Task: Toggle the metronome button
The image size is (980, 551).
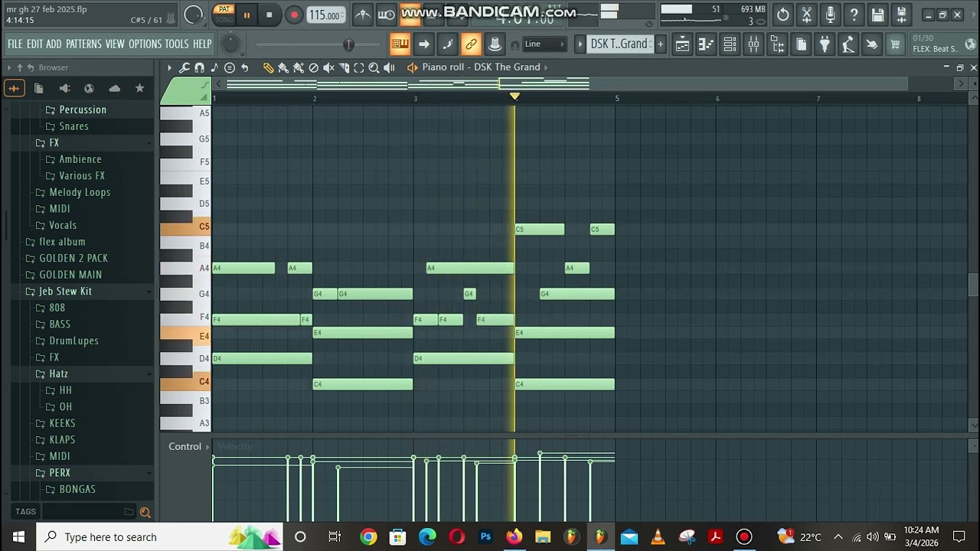Action: point(363,15)
